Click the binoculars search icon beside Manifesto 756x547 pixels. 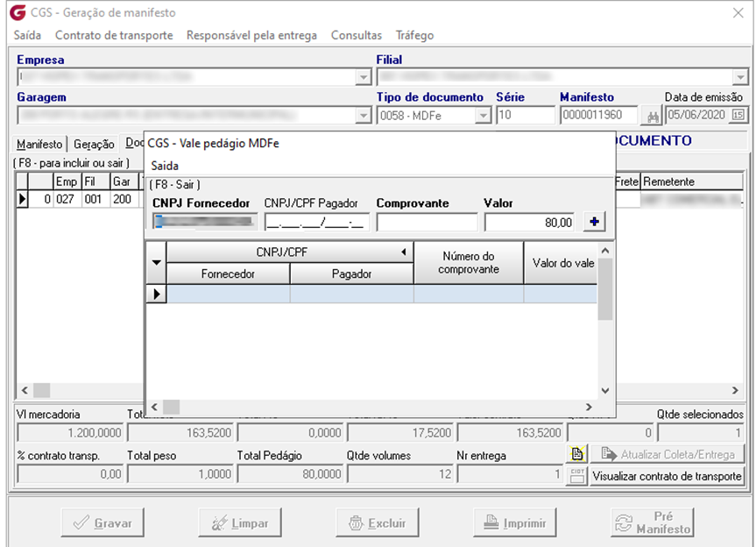(653, 117)
